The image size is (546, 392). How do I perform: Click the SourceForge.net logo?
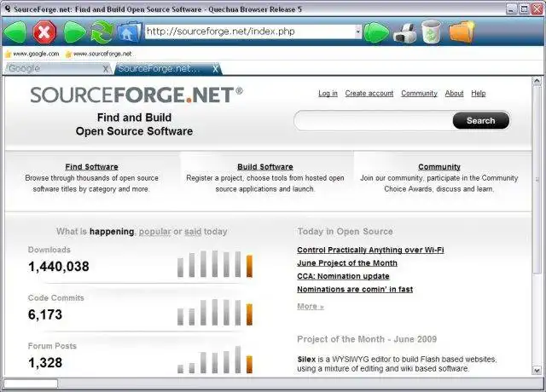pos(136,95)
